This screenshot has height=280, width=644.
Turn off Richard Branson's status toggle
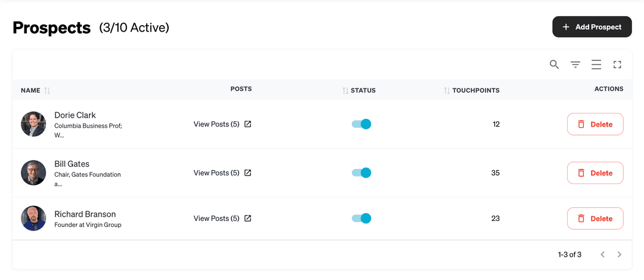pyautogui.click(x=361, y=219)
